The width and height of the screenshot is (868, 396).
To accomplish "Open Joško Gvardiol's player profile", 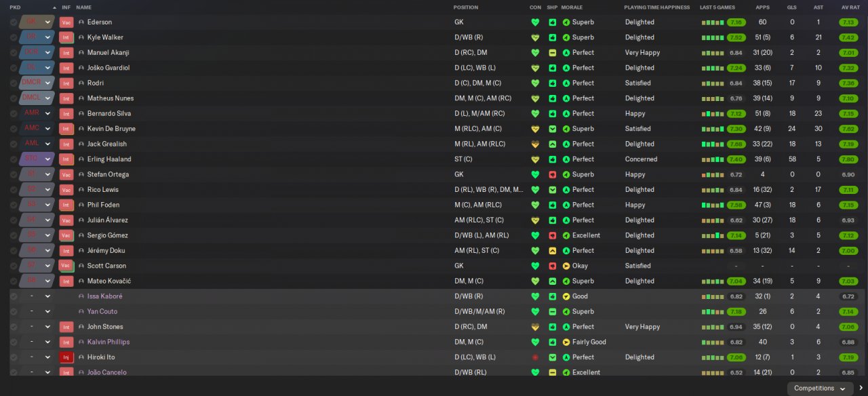I will (x=108, y=68).
